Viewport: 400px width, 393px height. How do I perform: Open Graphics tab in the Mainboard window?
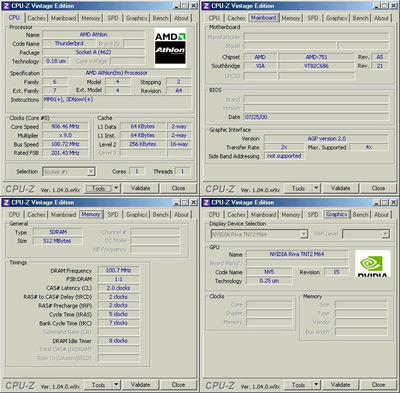(336, 18)
